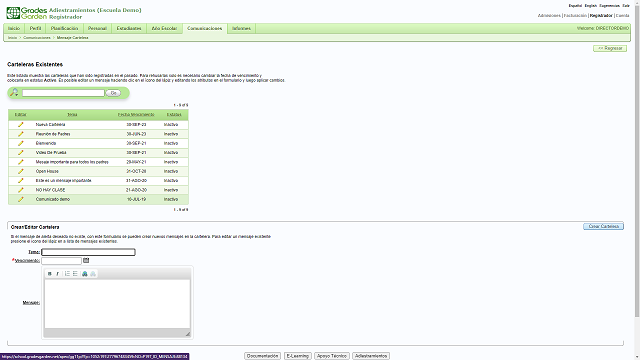640x360 pixels.
Task: Go to the Estudiantes tab
Action: (129, 29)
